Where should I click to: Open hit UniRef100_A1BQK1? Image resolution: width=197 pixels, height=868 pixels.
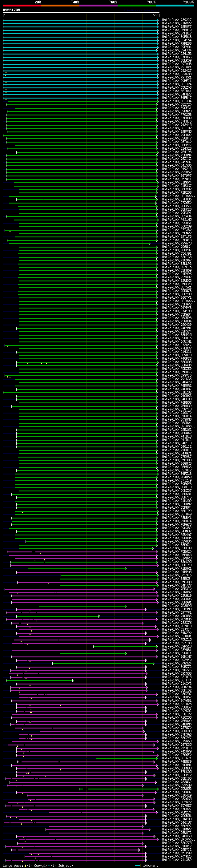click(x=177, y=568)
